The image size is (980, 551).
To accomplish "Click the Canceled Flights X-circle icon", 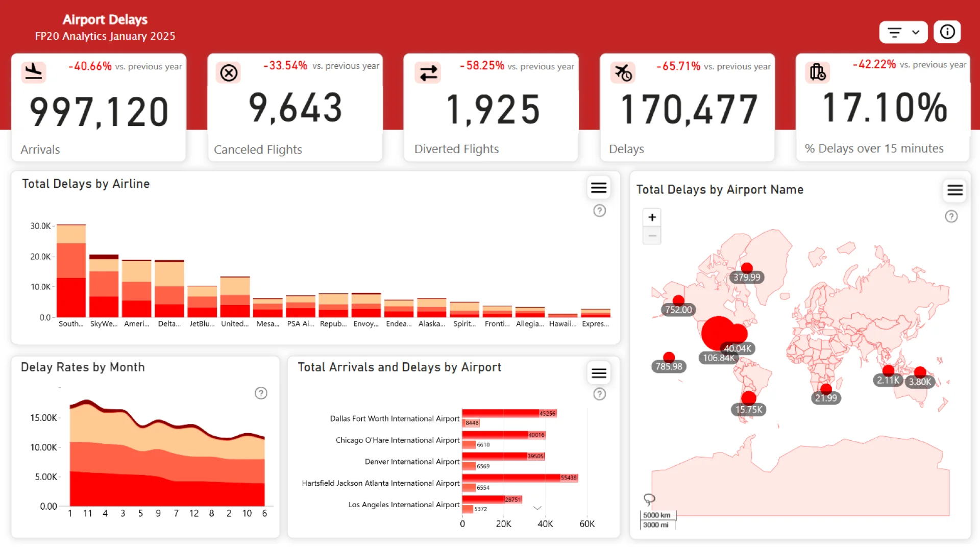I will click(229, 73).
